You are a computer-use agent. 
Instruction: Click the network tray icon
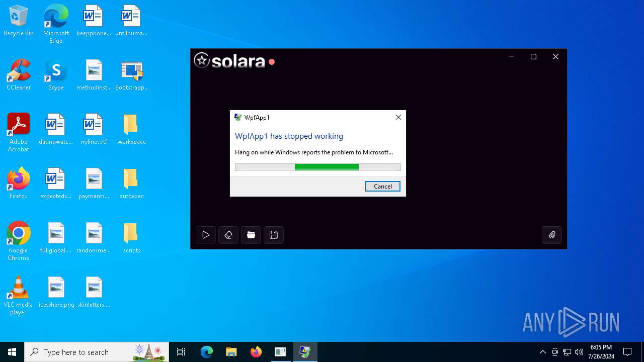567,352
